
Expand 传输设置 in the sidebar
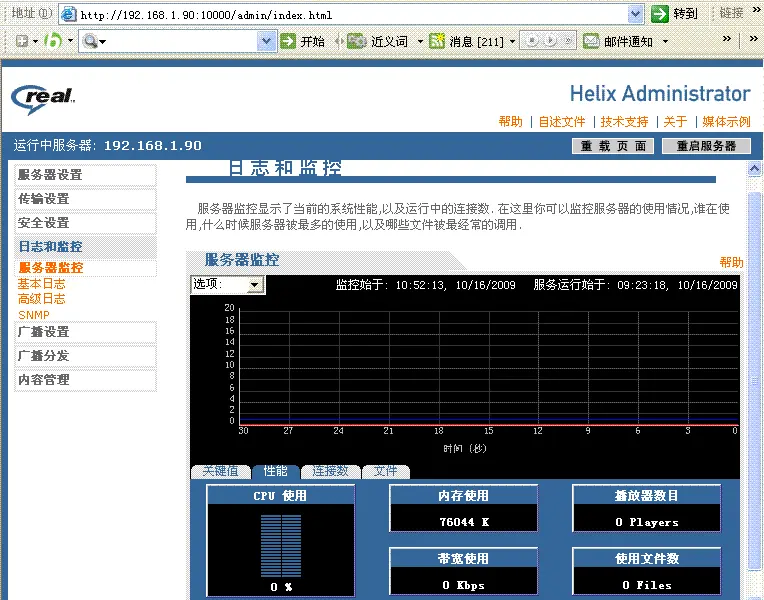(x=85, y=199)
